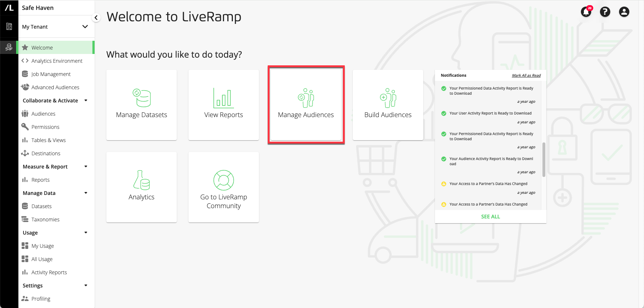Collapse the sidebar with the chevron button
Viewport: 644px width, 308px height.
pyautogui.click(x=96, y=17)
